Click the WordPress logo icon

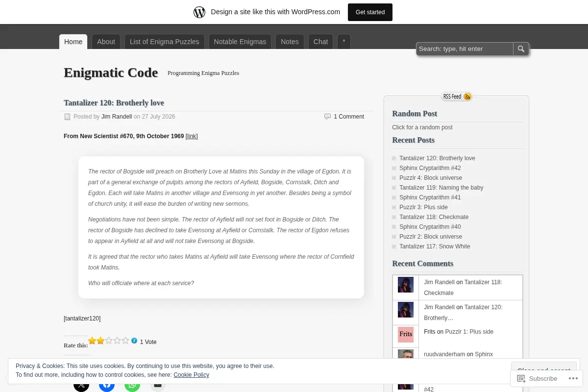(199, 12)
